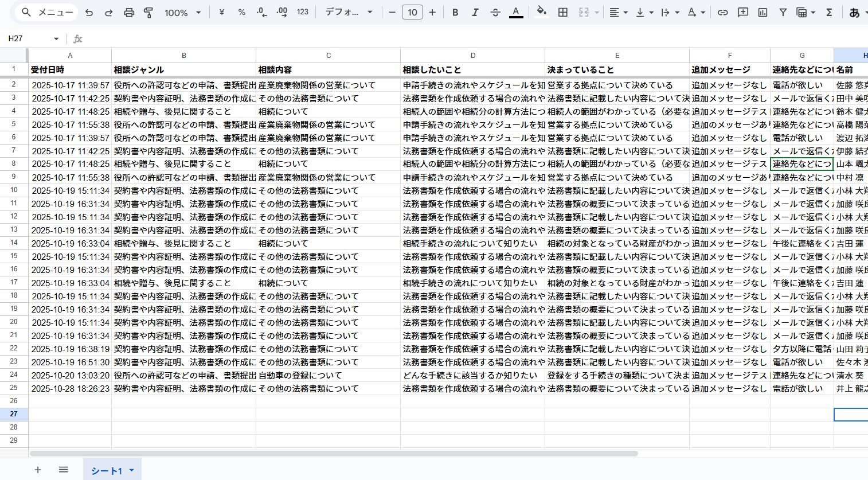Click the undo arrow icon
The image size is (868, 480).
[x=89, y=12]
